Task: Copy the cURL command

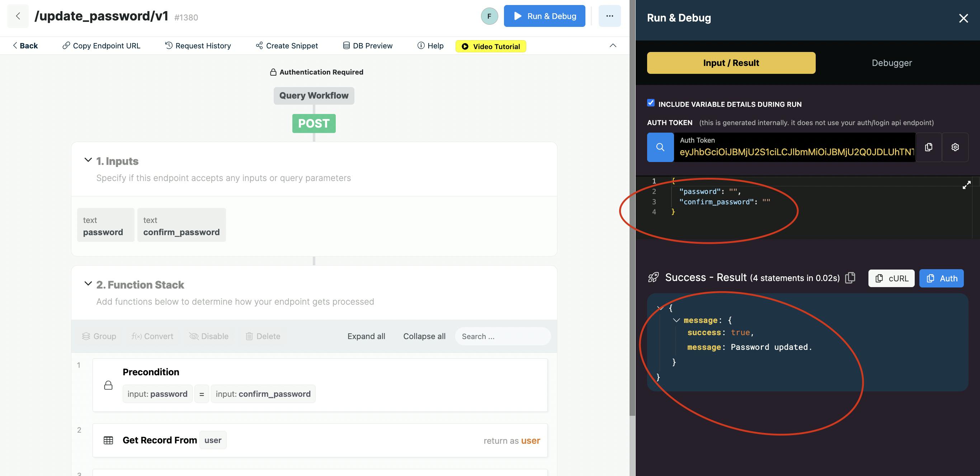Action: 891,278
